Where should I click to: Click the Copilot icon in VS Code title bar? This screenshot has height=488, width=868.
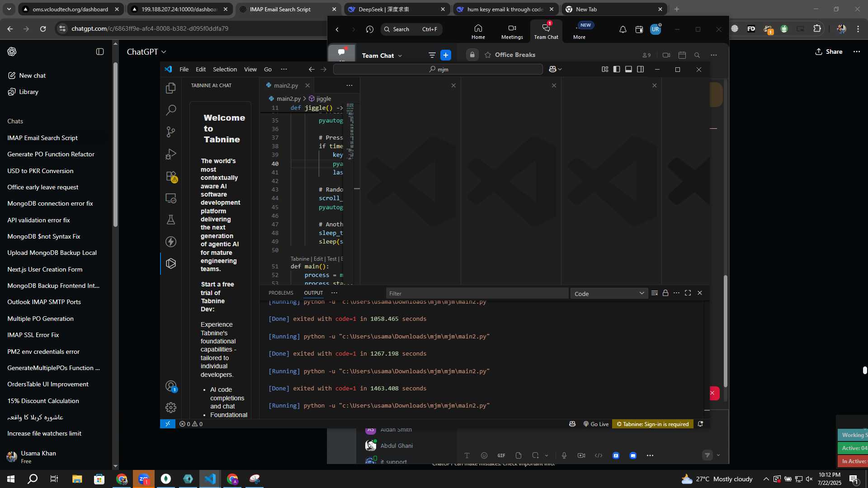click(x=552, y=69)
